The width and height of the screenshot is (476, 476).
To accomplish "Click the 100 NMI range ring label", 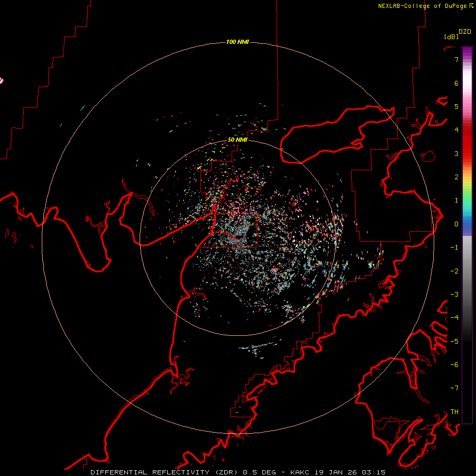I will (x=237, y=42).
